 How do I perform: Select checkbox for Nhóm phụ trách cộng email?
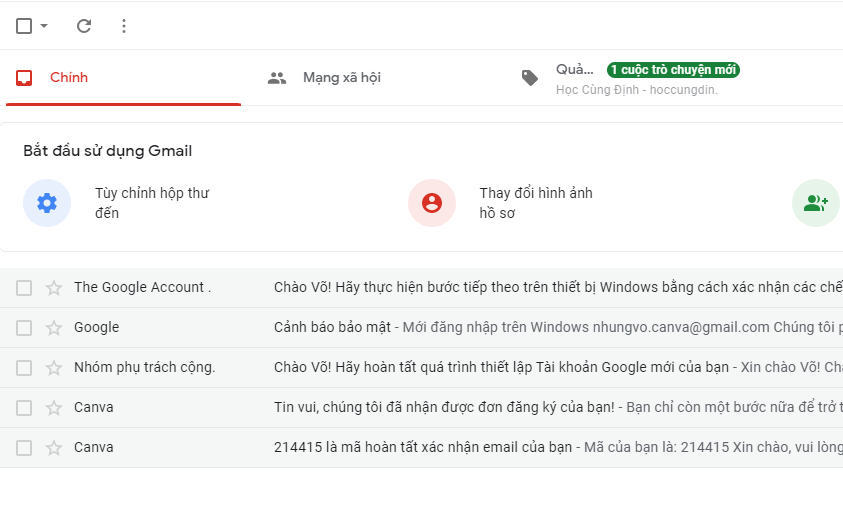point(24,368)
